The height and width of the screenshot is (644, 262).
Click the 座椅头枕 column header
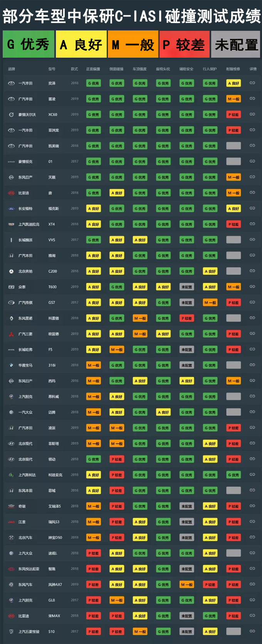click(163, 69)
